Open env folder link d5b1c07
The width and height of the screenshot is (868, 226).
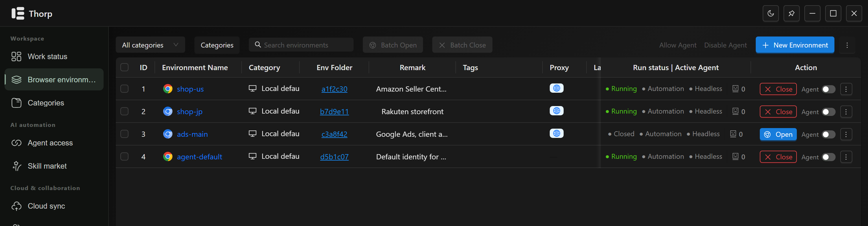(x=334, y=157)
